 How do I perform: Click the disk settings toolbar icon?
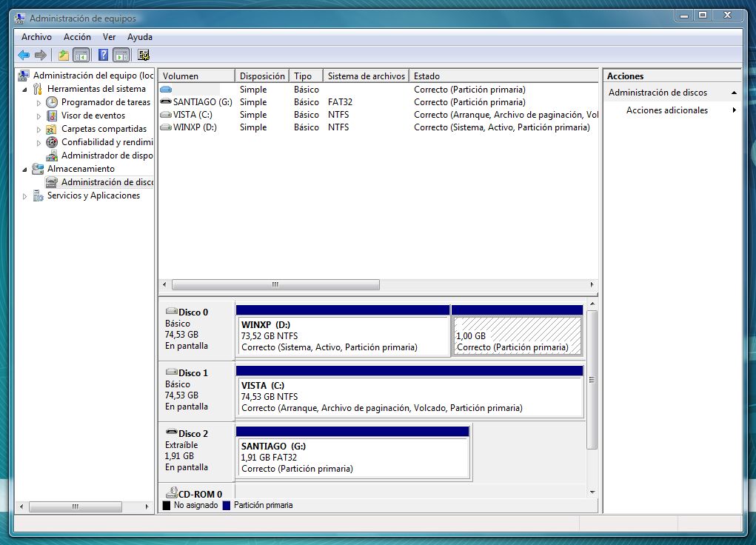[144, 55]
